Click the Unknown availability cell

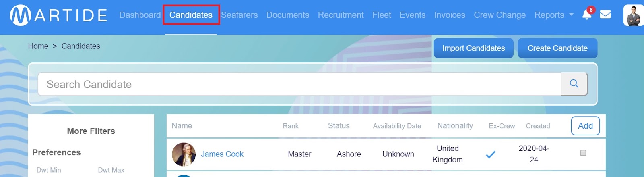pos(398,154)
